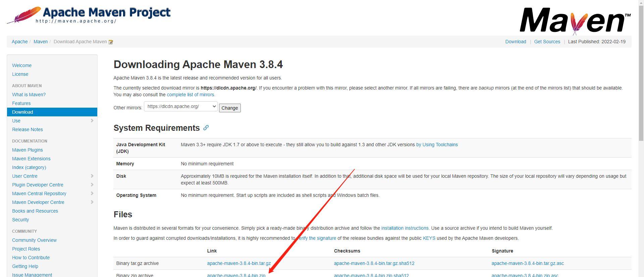Click the Disk row label

(121, 176)
